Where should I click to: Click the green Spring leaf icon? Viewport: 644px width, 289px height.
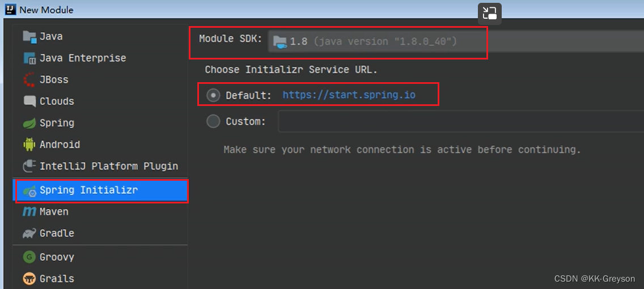(29, 123)
